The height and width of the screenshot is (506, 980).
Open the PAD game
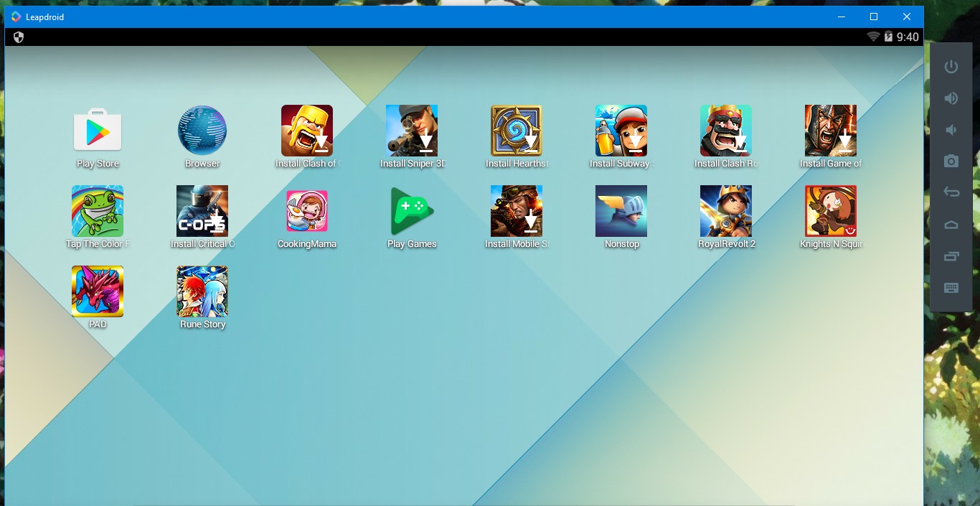click(x=97, y=291)
